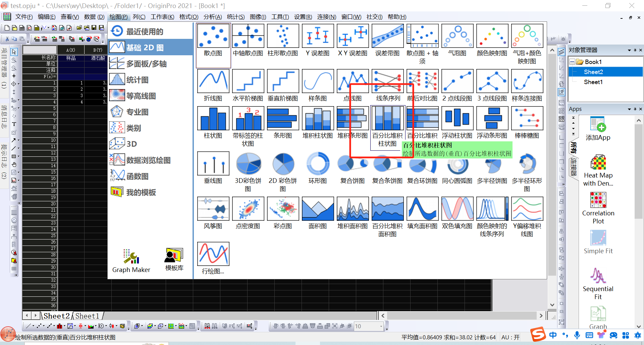This screenshot has width=644, height=345.
Task: Toggle the Sogou 中 input language mode
Action: (x=553, y=335)
